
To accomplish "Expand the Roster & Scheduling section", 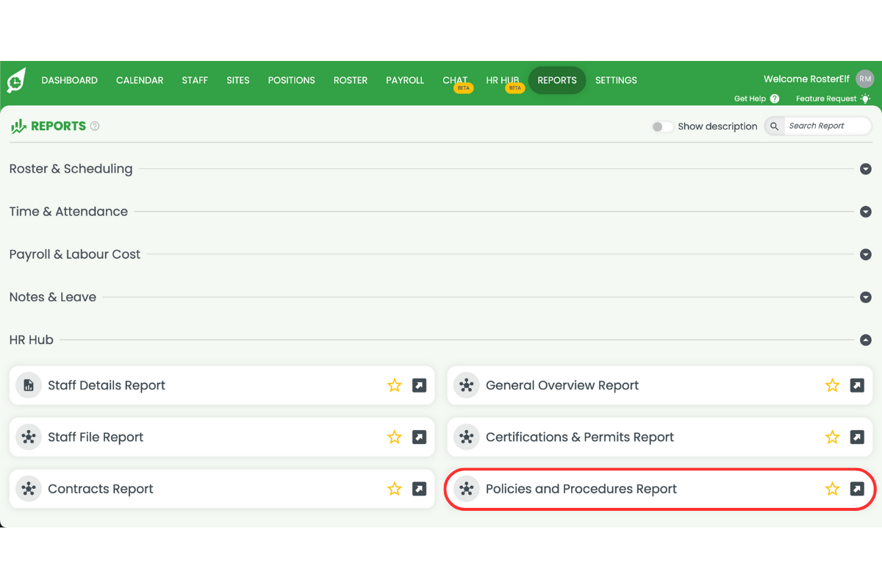I will (865, 169).
